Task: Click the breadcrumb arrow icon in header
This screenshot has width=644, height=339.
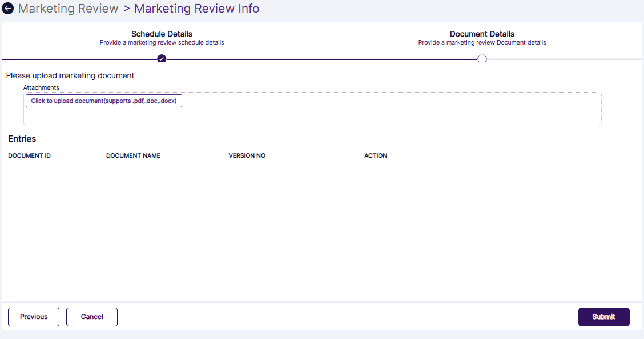Action: coord(7,8)
